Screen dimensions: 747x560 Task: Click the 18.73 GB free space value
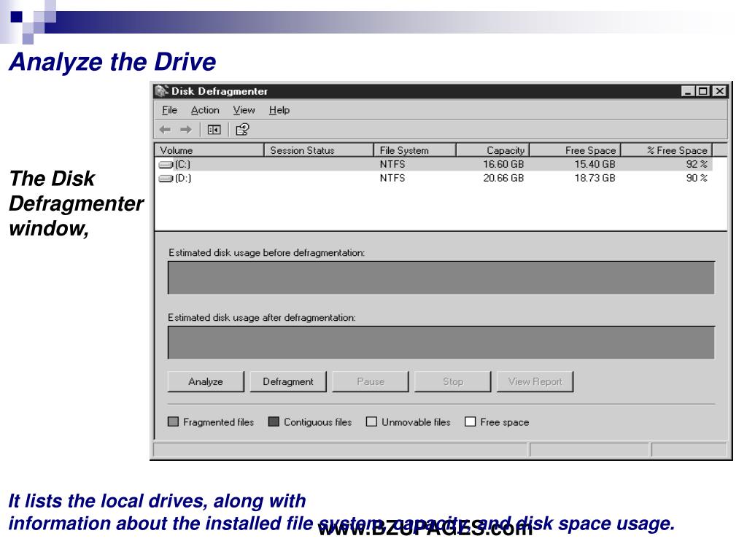click(595, 178)
